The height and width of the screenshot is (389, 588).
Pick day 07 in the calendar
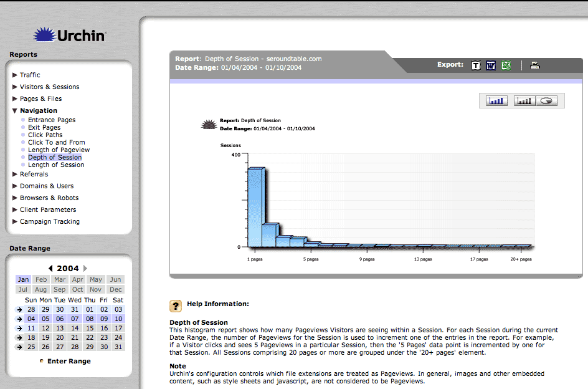coord(75,319)
